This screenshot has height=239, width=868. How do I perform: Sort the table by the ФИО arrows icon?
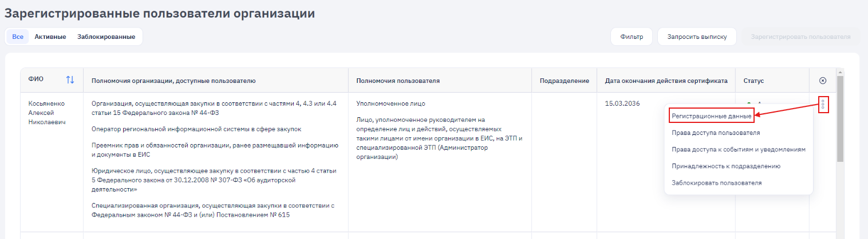coord(70,80)
